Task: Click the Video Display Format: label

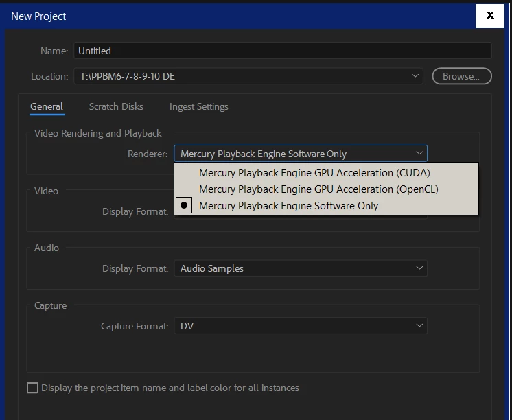Action: point(135,211)
